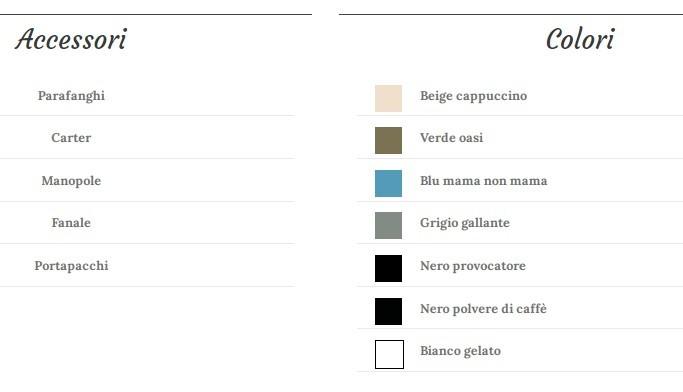The image size is (683, 392).
Task: Click the Verde oasi label
Action: (451, 138)
